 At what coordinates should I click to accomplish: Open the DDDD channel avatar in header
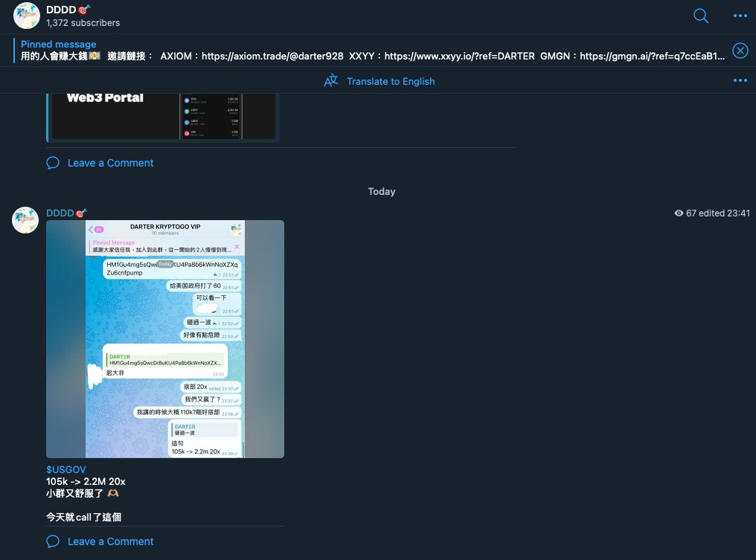(x=27, y=16)
